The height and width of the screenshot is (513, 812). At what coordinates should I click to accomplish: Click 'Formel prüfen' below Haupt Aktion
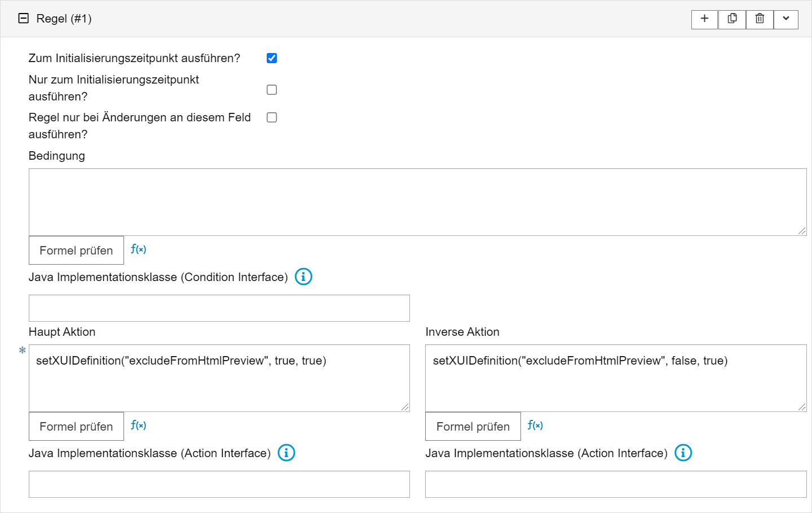pyautogui.click(x=76, y=427)
